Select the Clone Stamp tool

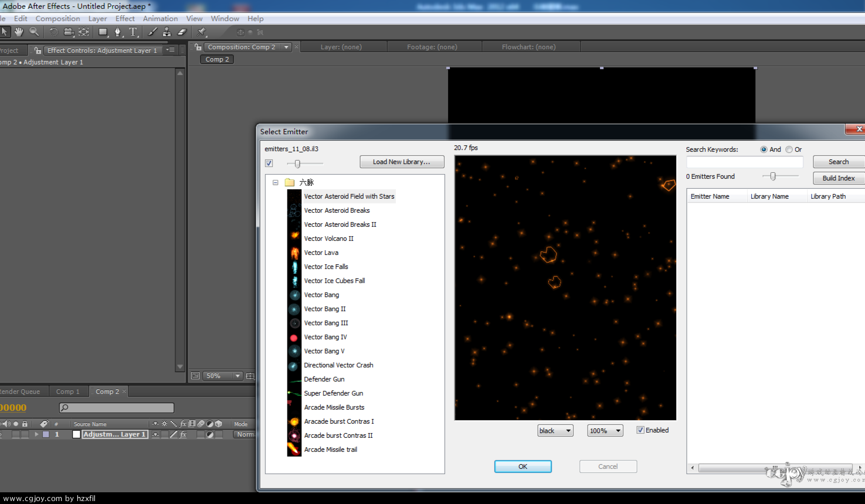coord(167,32)
